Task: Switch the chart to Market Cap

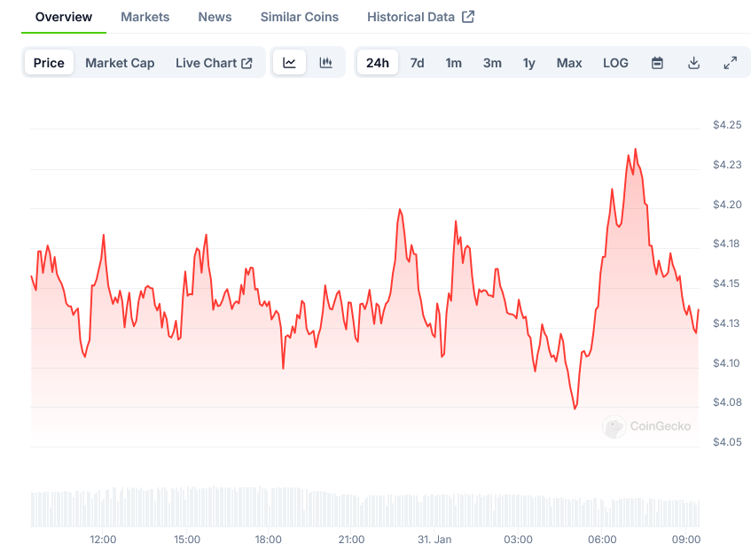Action: click(120, 63)
